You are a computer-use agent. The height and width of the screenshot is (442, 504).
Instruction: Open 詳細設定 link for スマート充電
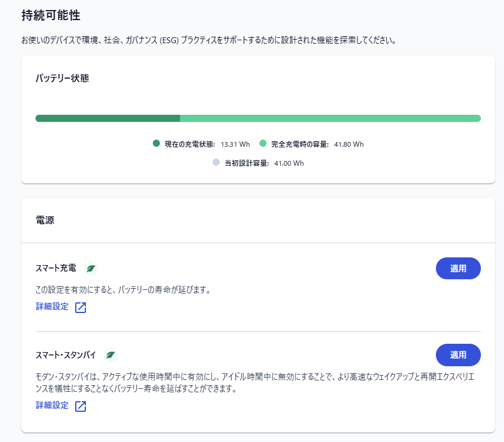[52, 307]
